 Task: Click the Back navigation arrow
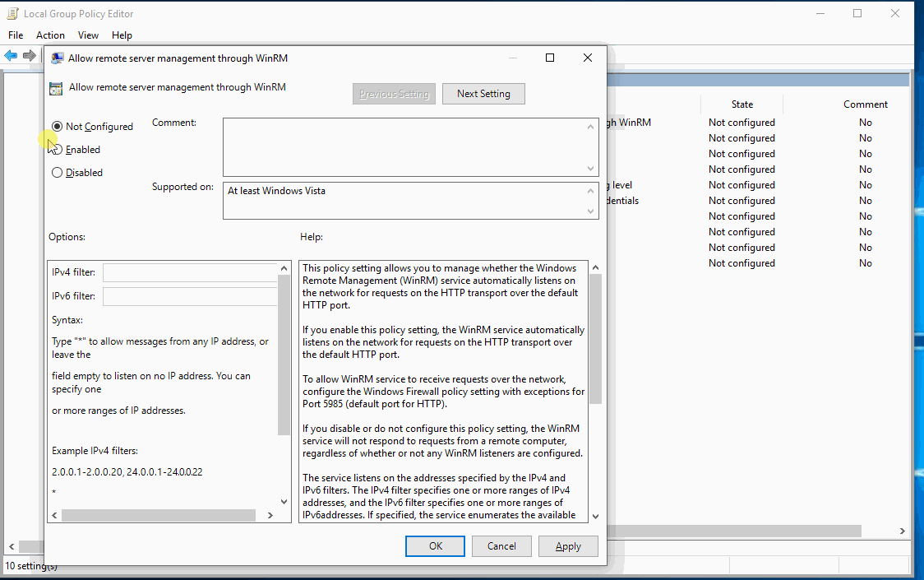click(10, 56)
